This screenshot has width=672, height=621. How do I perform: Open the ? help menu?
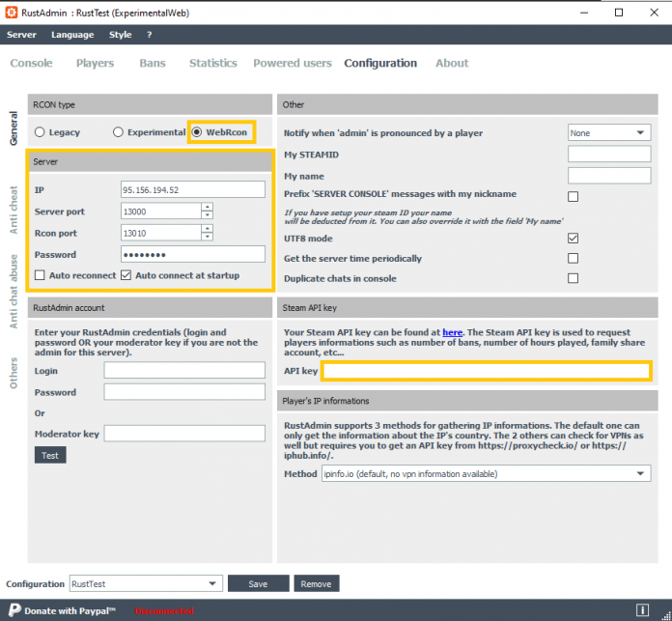pyautogui.click(x=149, y=35)
